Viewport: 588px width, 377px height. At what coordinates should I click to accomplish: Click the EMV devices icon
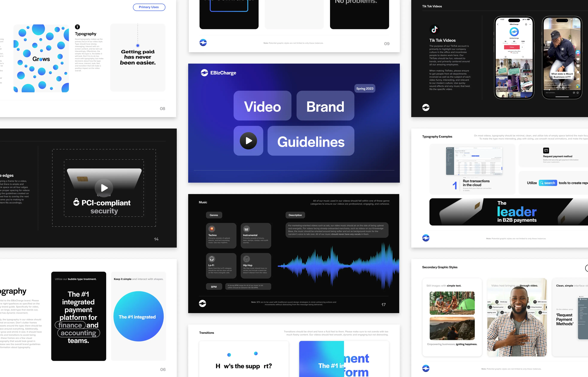click(535, 302)
